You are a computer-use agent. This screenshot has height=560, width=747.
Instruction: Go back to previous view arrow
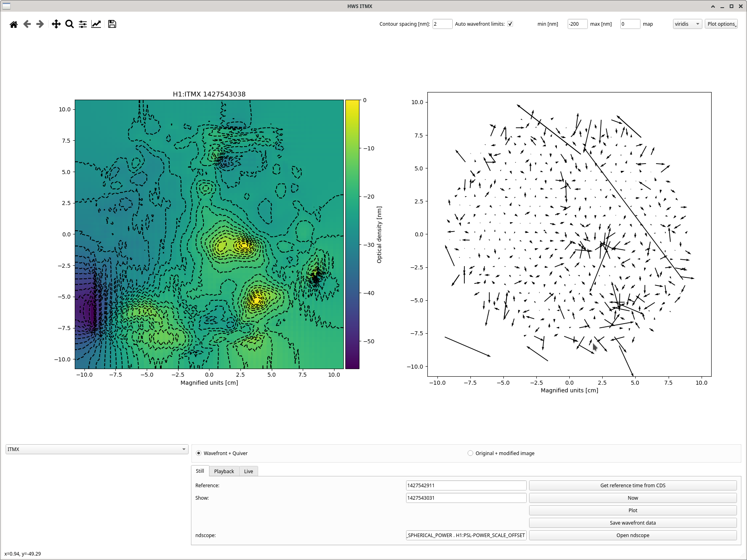pyautogui.click(x=27, y=24)
